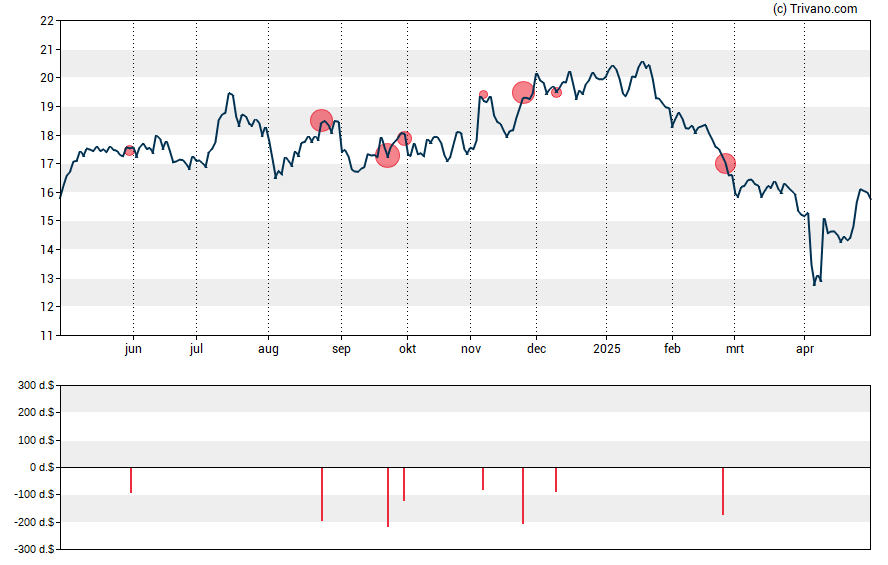The image size is (888, 565).
Task: Click the red bar in late February
Action: coord(723,491)
